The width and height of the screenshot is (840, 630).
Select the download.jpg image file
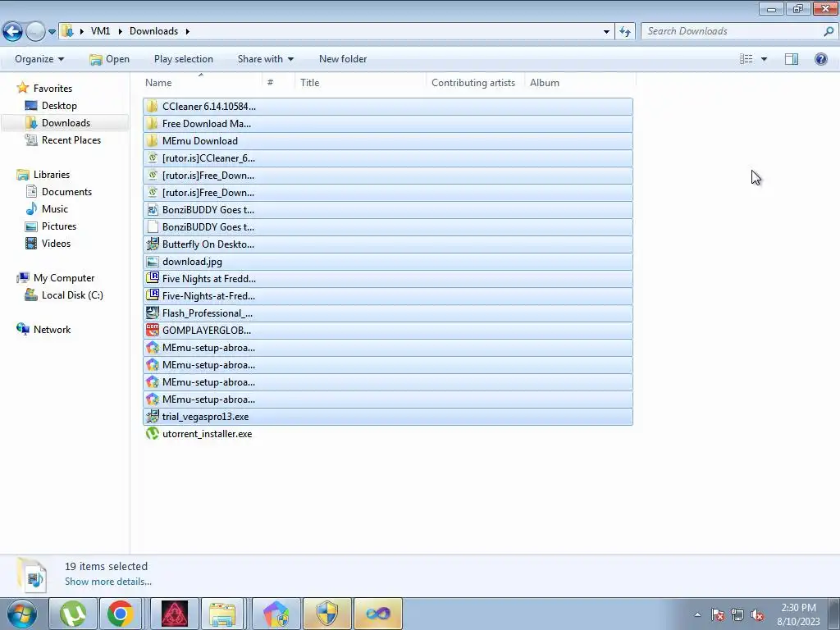pos(388,262)
